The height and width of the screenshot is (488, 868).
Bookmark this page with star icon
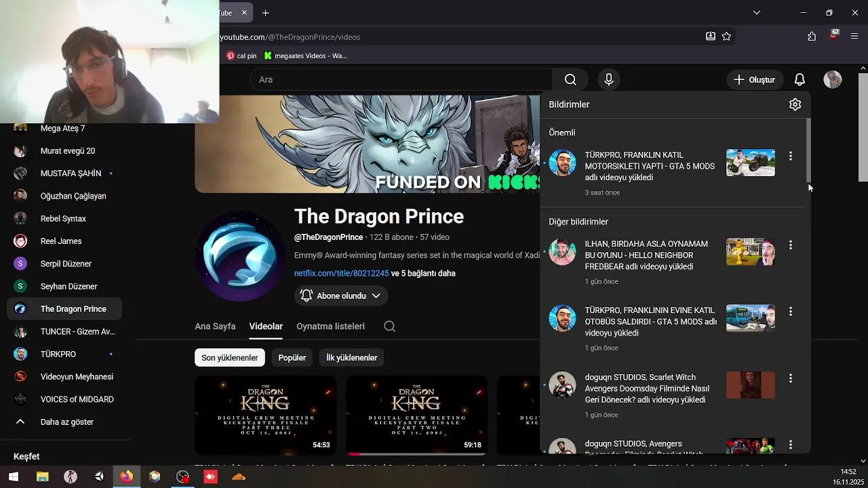[726, 37]
